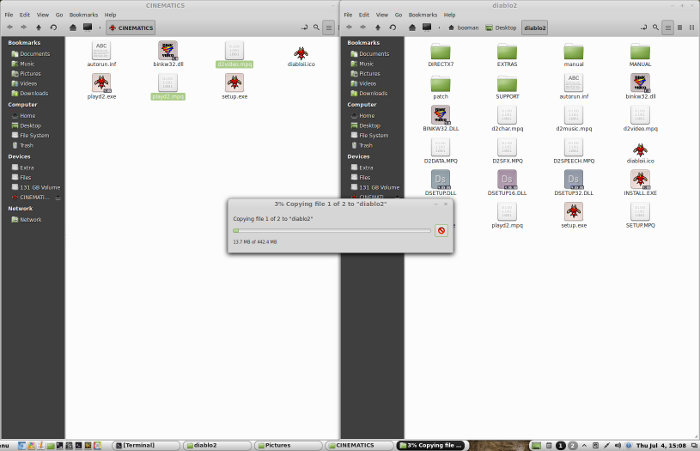Eject CINEMATICS device in left sidebar
Screen dimensions: 700x451
[x=58, y=197]
